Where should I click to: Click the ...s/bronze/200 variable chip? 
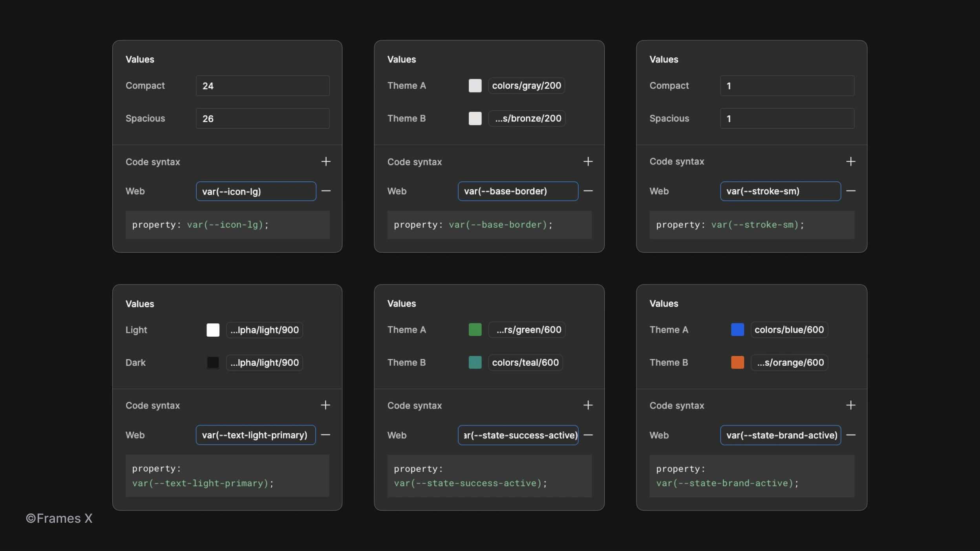tap(527, 119)
